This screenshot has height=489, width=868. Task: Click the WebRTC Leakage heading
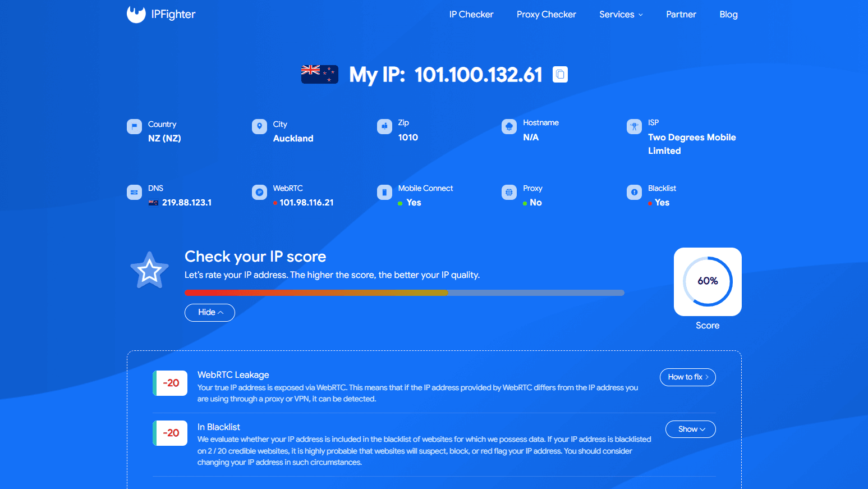(233, 375)
